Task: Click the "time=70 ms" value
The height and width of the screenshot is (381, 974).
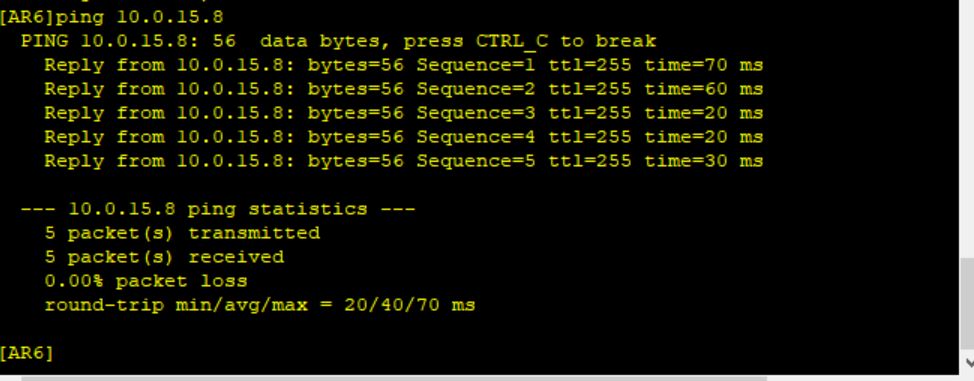Action: coord(704,65)
